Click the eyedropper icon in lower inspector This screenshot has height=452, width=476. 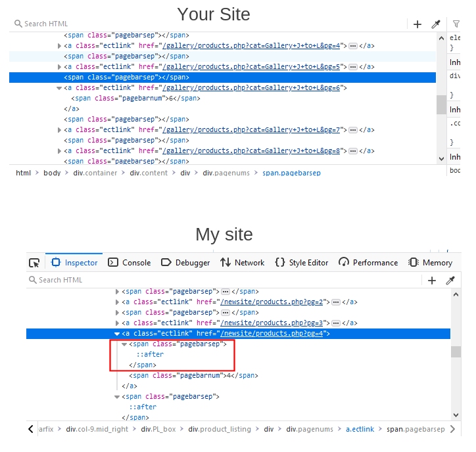pos(451,281)
